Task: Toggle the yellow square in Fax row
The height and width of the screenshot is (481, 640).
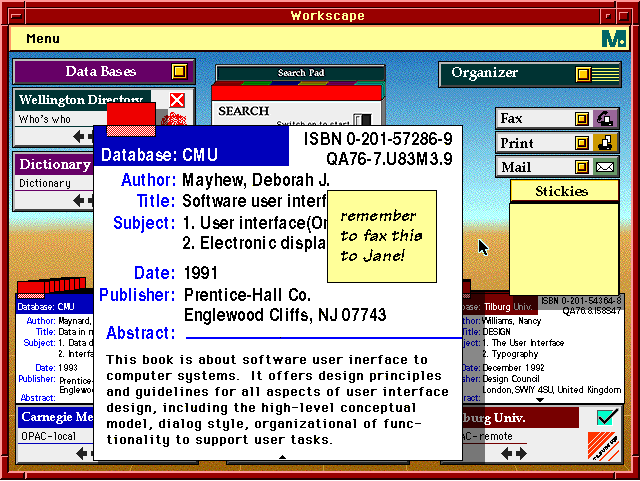Action: [582, 119]
